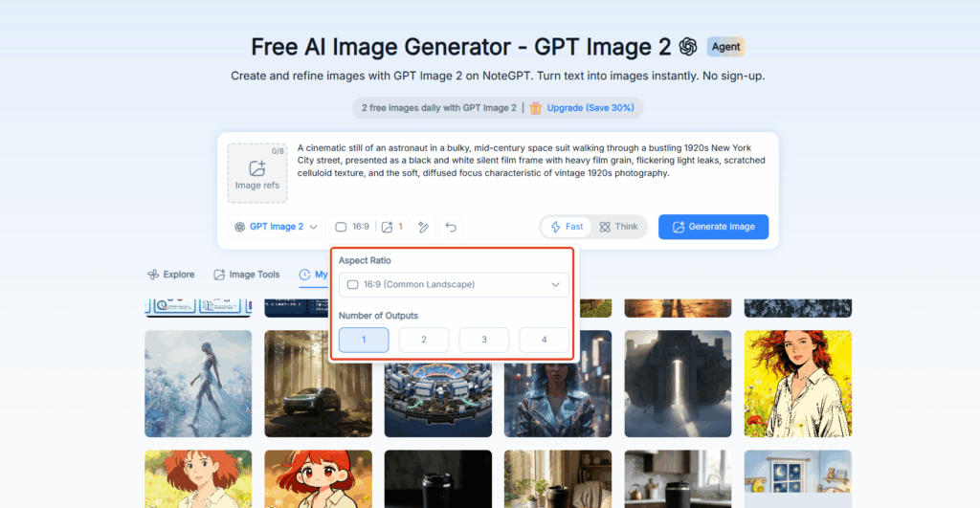The height and width of the screenshot is (508, 980).
Task: Click the Image refs upload box
Action: pos(256,173)
